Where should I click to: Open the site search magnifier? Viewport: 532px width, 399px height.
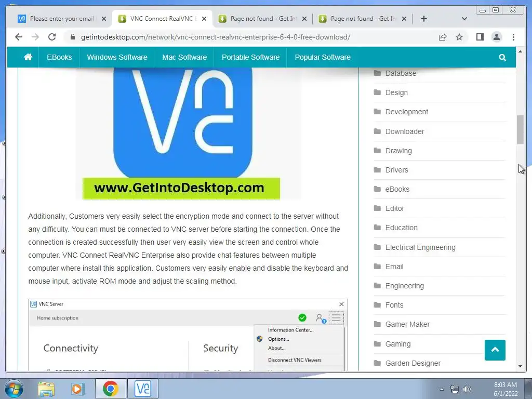(x=502, y=57)
